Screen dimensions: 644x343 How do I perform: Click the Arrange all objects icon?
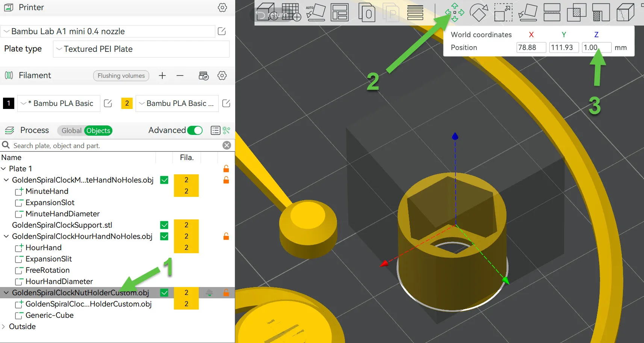pos(340,12)
